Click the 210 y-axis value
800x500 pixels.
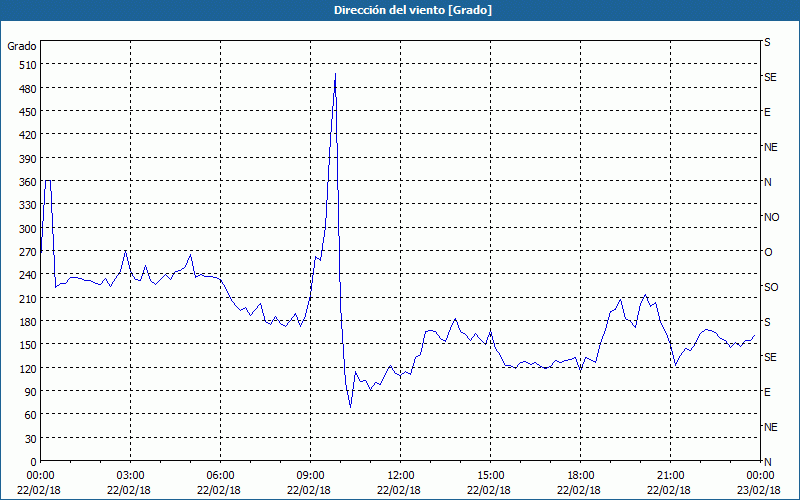pyautogui.click(x=27, y=299)
